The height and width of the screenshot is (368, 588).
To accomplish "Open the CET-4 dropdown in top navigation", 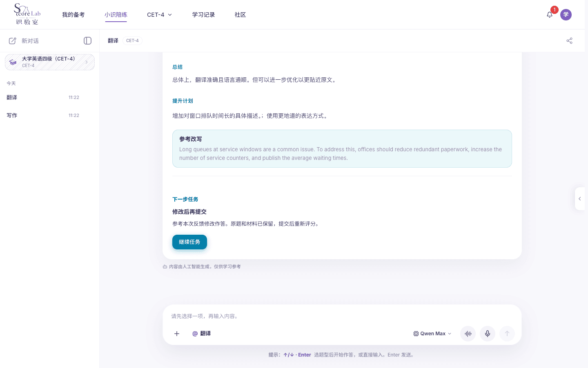I will point(160,15).
